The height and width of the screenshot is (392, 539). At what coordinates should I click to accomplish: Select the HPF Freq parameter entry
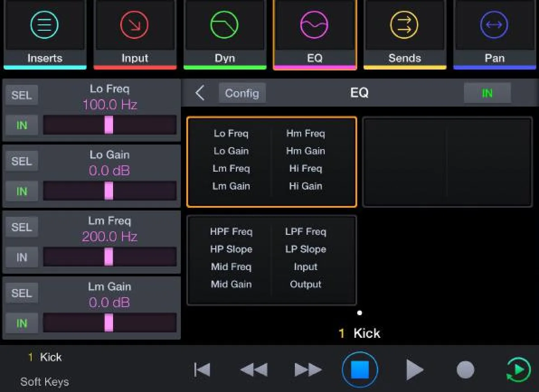pos(232,232)
